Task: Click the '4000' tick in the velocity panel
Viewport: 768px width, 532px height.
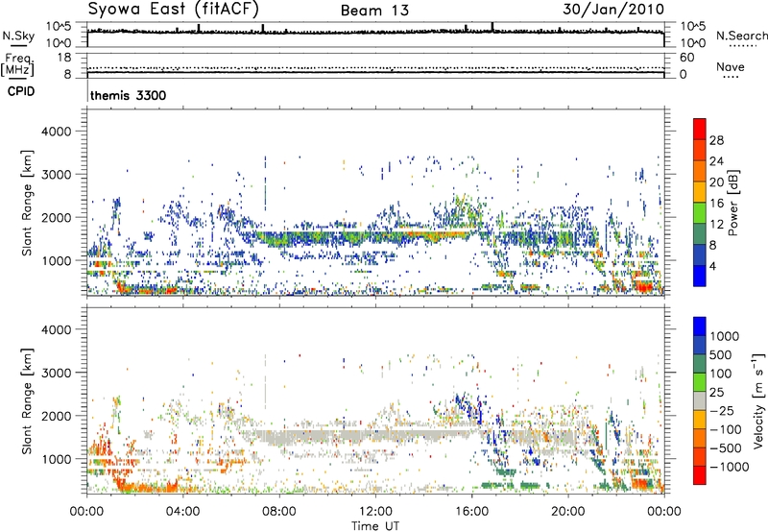Action: 57,329
